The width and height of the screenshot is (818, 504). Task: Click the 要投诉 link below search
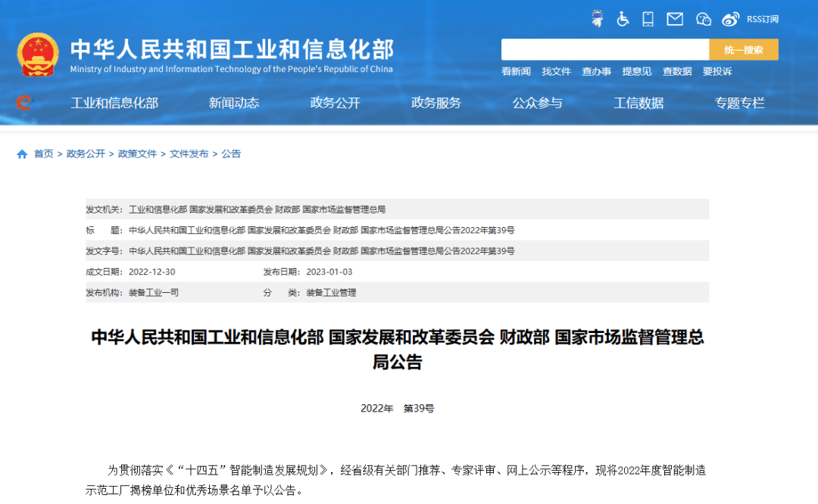[717, 71]
